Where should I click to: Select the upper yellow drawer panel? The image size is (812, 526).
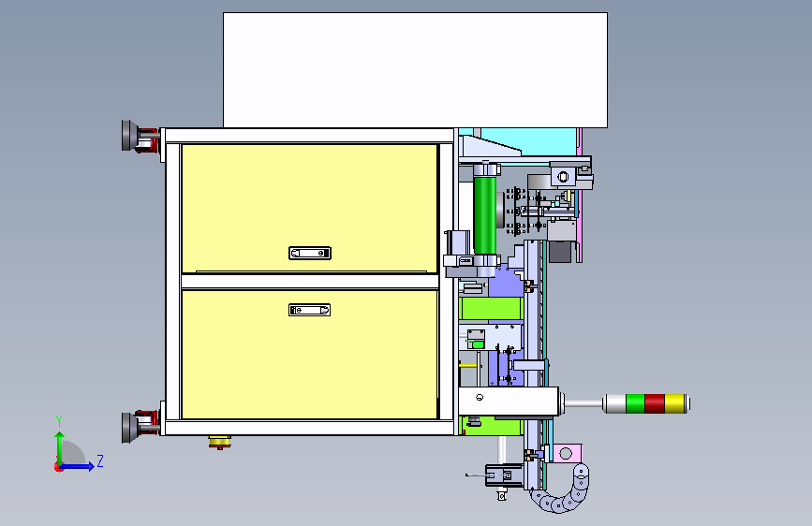pyautogui.click(x=309, y=208)
